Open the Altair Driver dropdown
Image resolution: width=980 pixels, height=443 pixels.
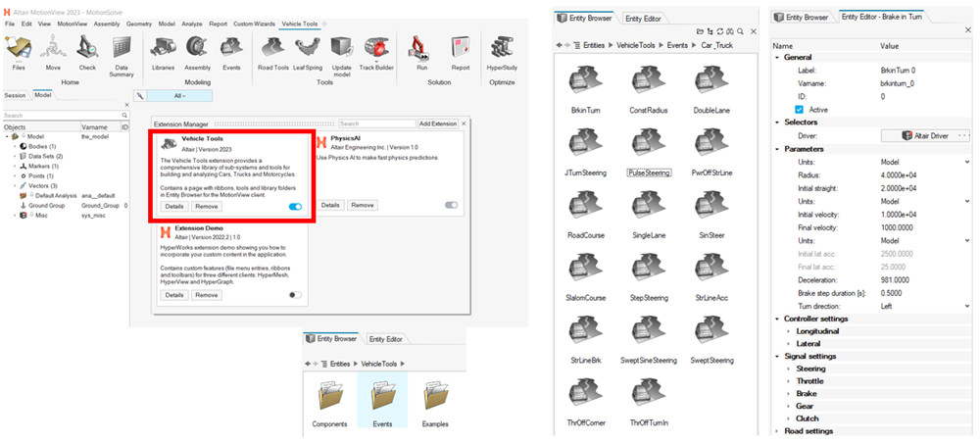[x=925, y=135]
